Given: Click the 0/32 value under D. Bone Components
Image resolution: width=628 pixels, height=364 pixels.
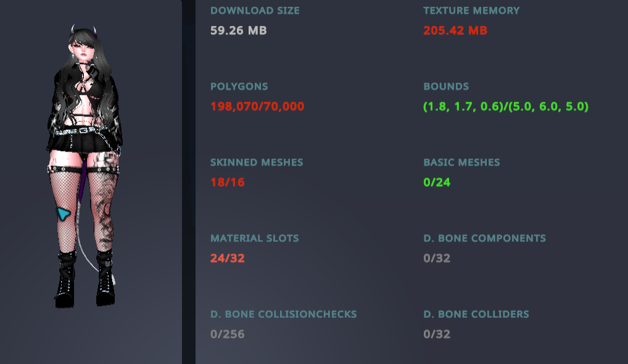Looking at the screenshot, I should 437,259.
